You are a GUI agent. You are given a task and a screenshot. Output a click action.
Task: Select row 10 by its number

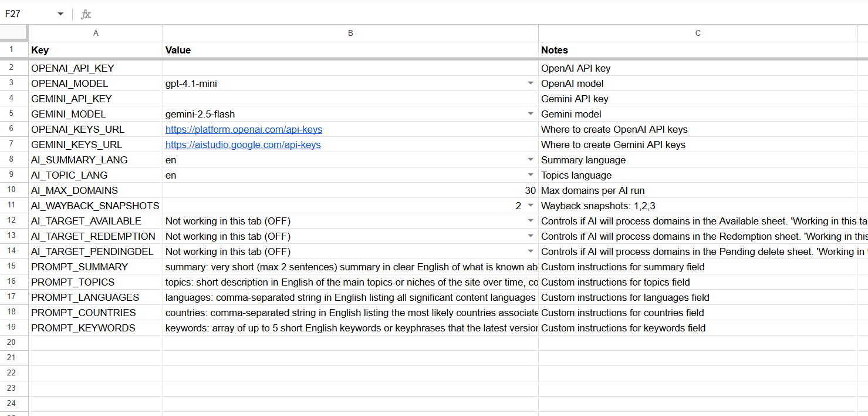pos(11,190)
